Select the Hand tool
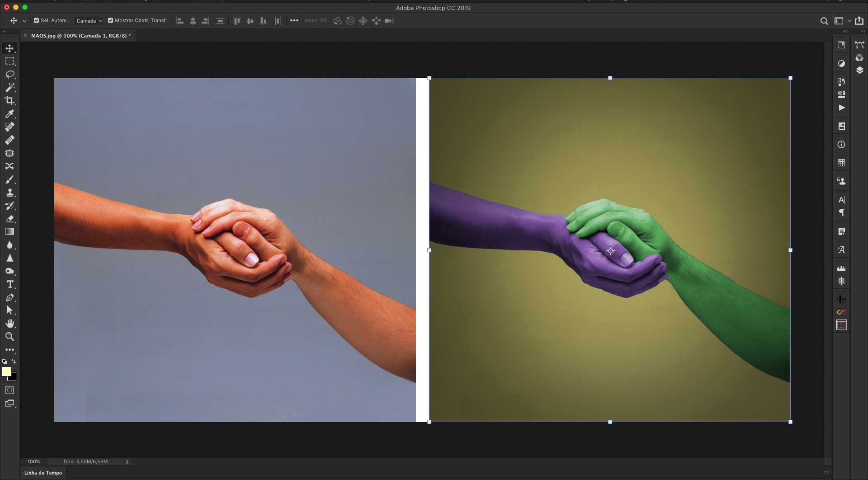 (x=9, y=324)
